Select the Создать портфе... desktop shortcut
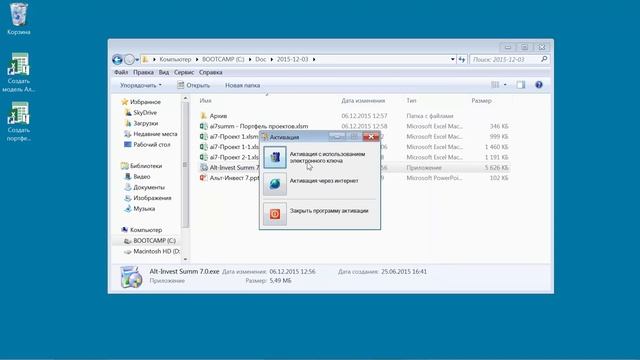This screenshot has width=640, height=360. 18,121
